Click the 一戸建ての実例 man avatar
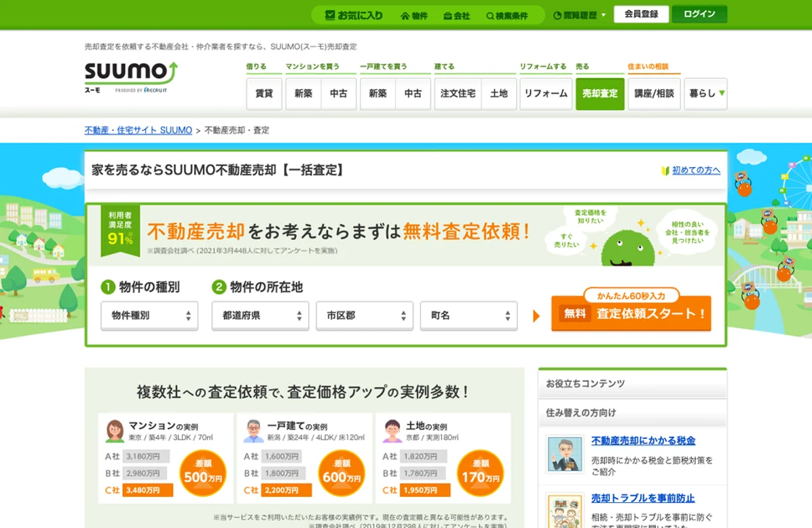Viewport: 812px width, 528px height. coord(253,431)
